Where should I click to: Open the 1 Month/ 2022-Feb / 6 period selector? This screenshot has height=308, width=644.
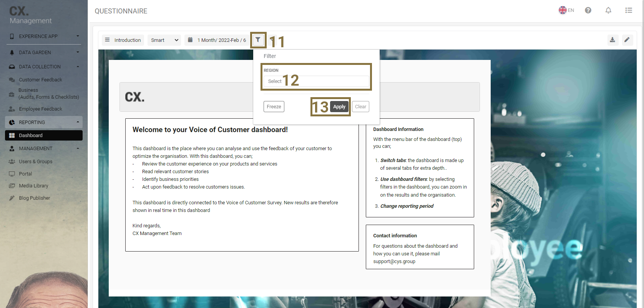[x=217, y=40]
